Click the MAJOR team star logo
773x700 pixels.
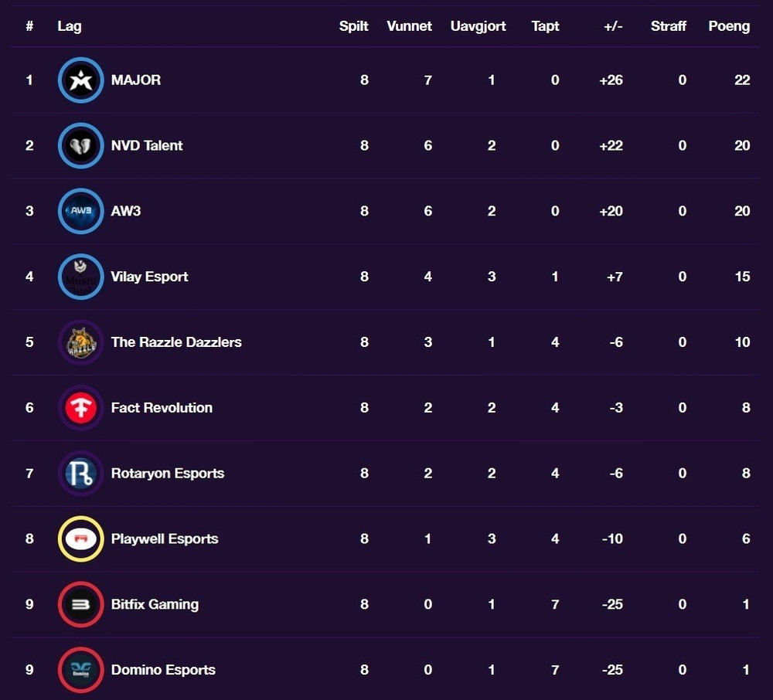pyautogui.click(x=81, y=80)
